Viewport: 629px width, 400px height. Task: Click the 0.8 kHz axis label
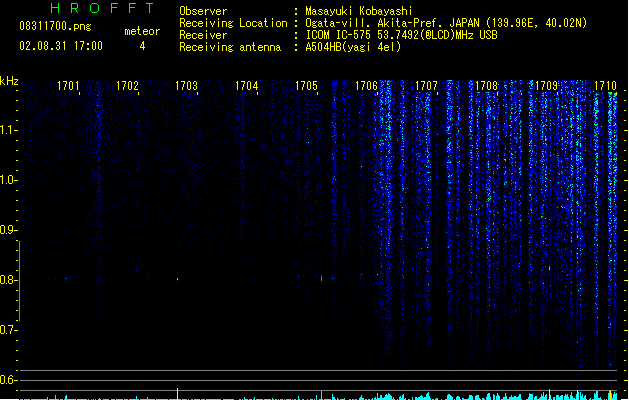pos(8,280)
